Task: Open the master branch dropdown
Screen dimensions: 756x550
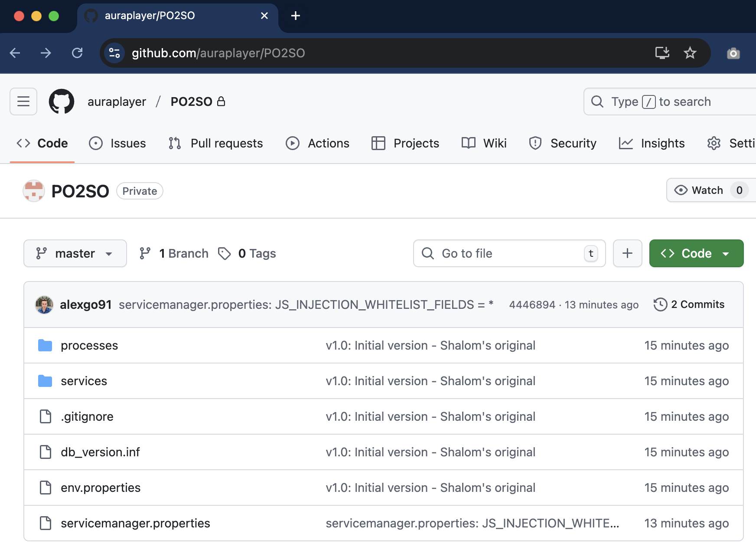Action: 75,253
